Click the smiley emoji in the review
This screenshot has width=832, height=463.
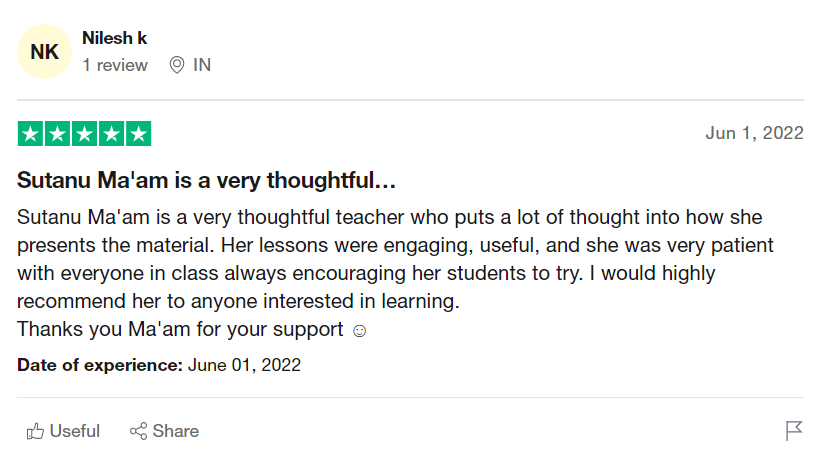tap(360, 330)
